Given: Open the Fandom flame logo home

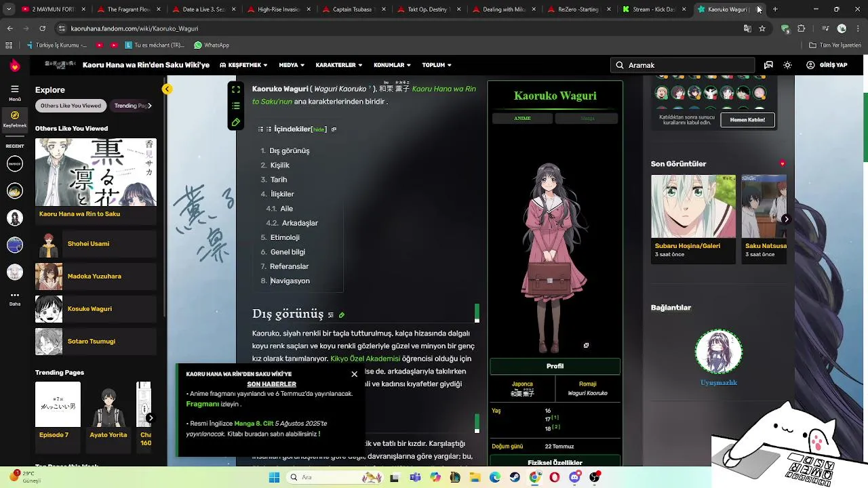Looking at the screenshot, I should [x=15, y=65].
